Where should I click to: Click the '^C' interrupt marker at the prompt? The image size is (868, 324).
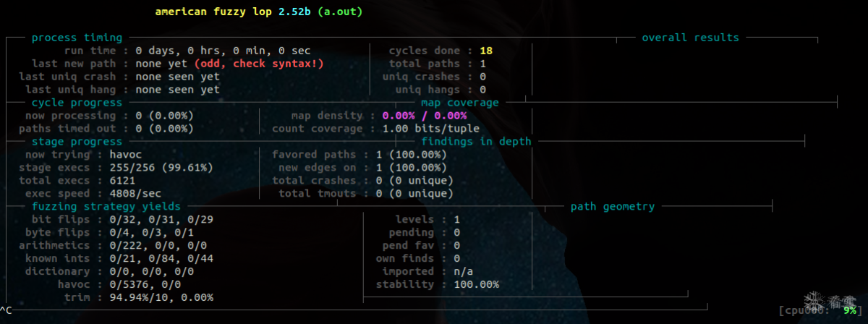[x=7, y=311]
